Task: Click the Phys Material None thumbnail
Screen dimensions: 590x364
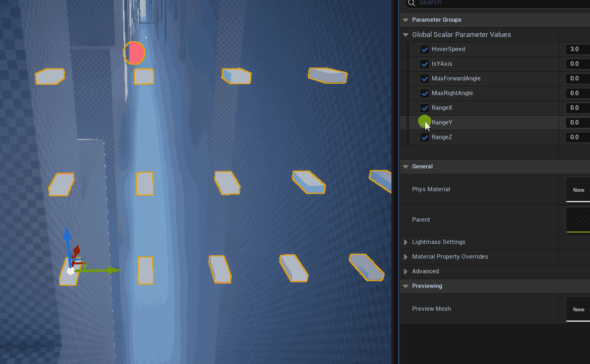Action: point(578,190)
